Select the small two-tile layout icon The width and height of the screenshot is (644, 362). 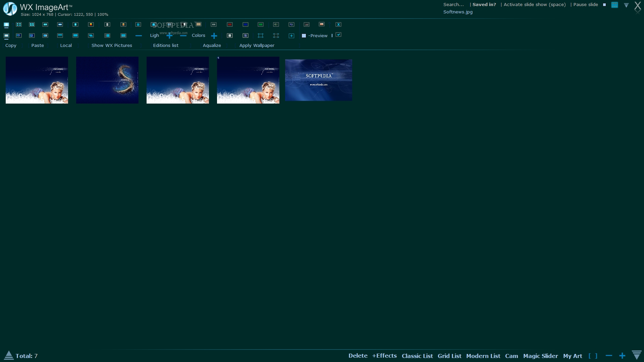(45, 24)
